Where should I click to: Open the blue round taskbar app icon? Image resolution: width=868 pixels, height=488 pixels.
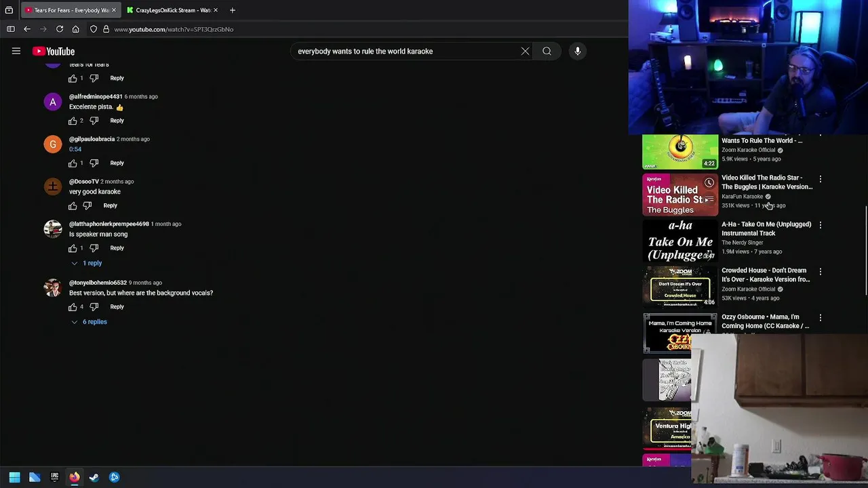(114, 477)
